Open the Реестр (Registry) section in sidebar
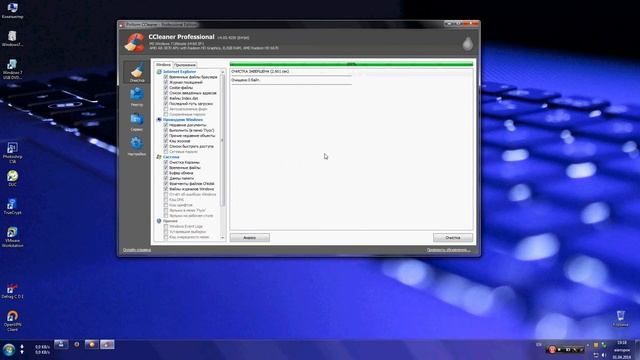This screenshot has height=360, width=640. click(137, 97)
